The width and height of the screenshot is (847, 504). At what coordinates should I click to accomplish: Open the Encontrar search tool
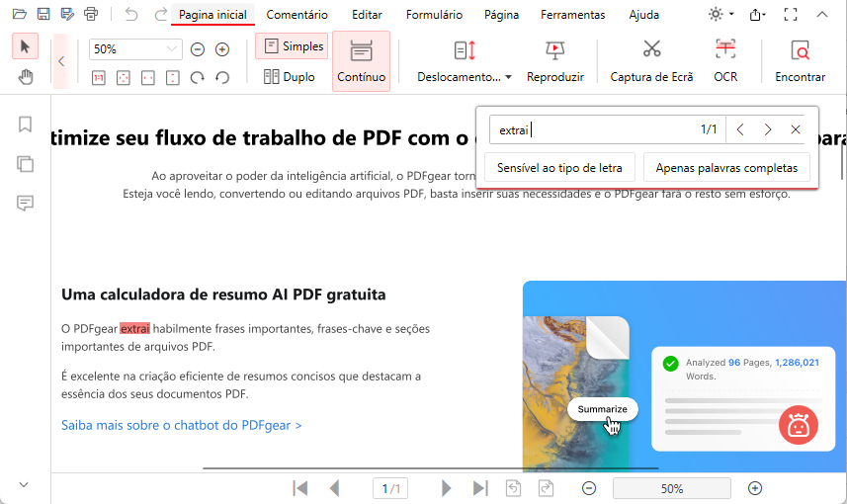(800, 61)
